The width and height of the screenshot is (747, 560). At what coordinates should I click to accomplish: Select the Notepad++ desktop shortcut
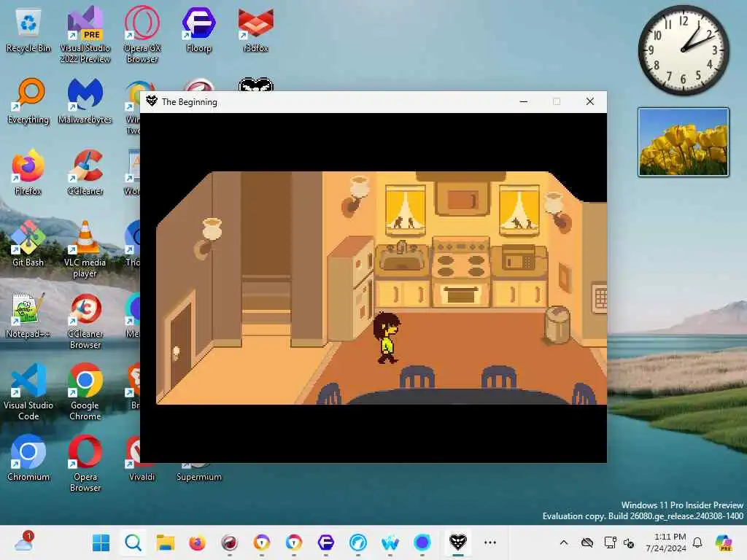28,316
